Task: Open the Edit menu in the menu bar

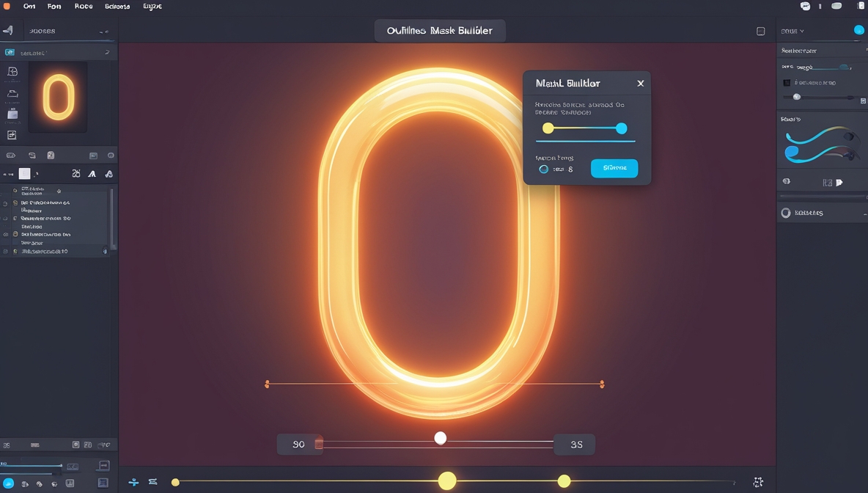Action: point(152,6)
